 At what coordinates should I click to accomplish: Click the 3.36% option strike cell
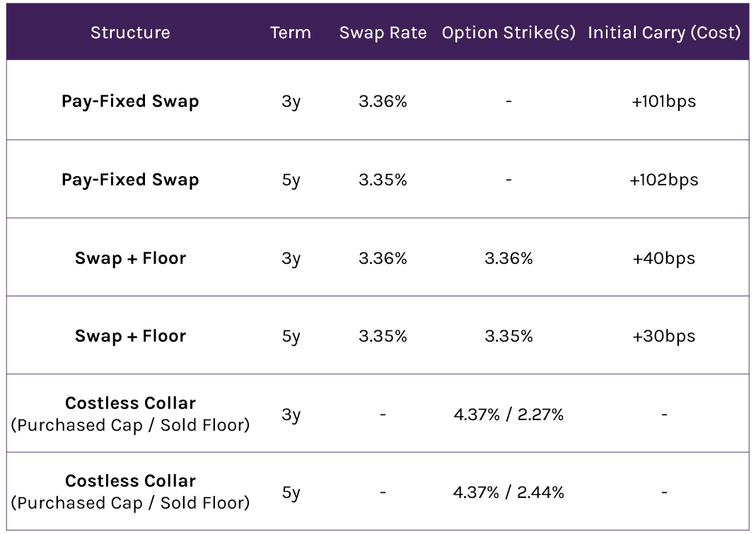[508, 258]
